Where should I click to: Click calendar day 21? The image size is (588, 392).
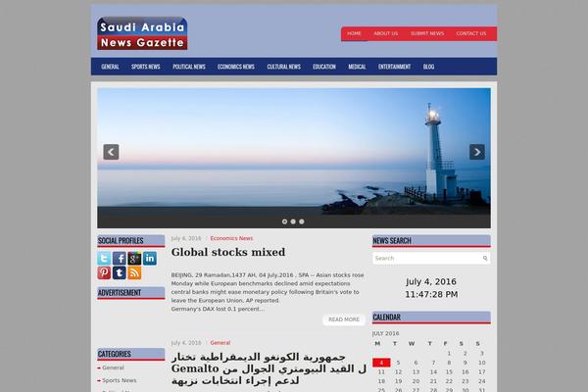click(x=433, y=381)
